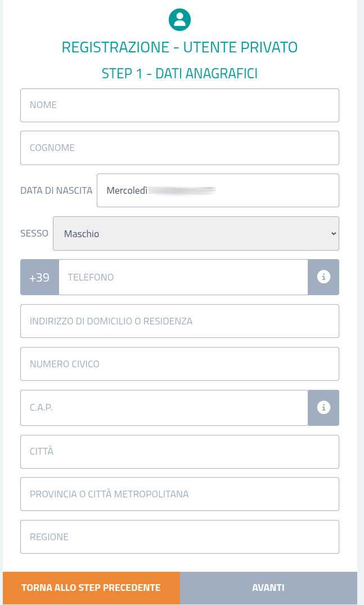Expand the Sesso dropdown

[196, 233]
